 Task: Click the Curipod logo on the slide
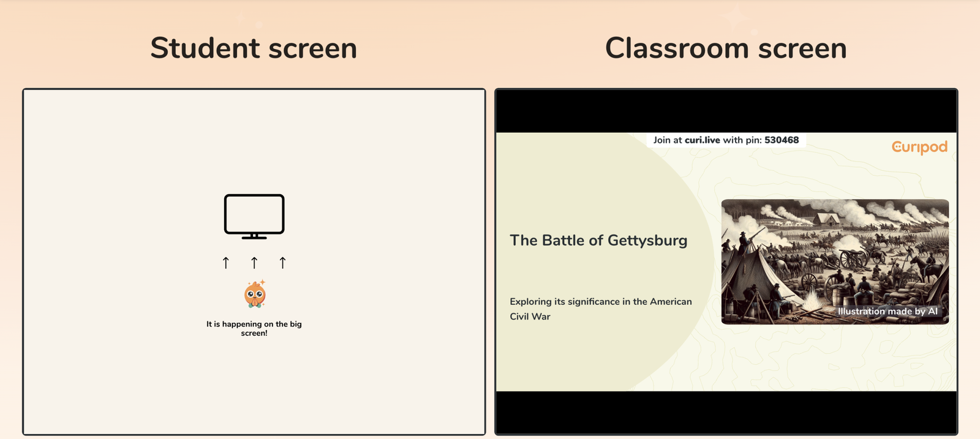pos(919,147)
